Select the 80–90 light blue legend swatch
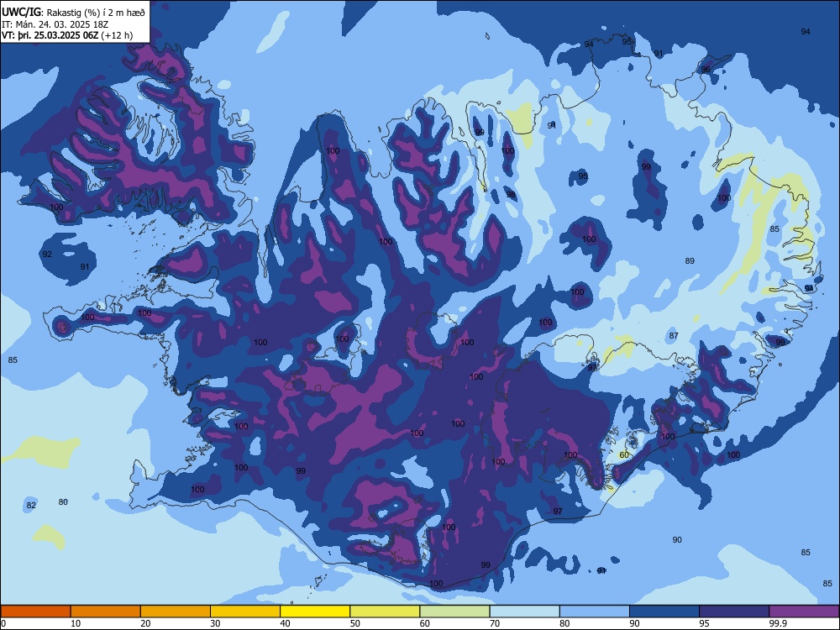Screen dimensions: 840x630 click(595, 612)
